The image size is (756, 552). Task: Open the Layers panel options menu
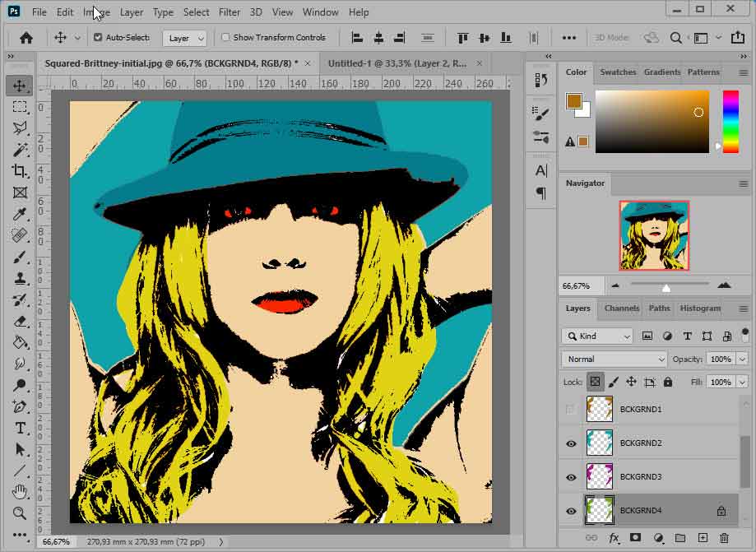[743, 308]
